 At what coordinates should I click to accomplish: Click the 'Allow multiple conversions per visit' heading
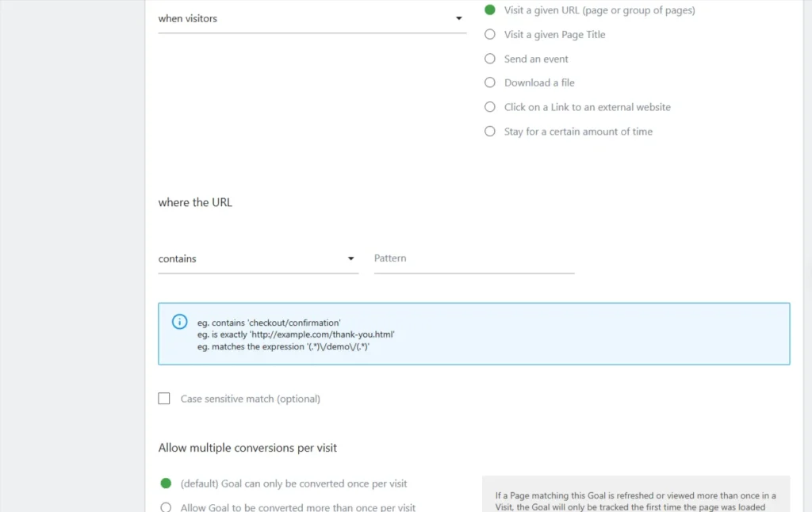tap(247, 448)
